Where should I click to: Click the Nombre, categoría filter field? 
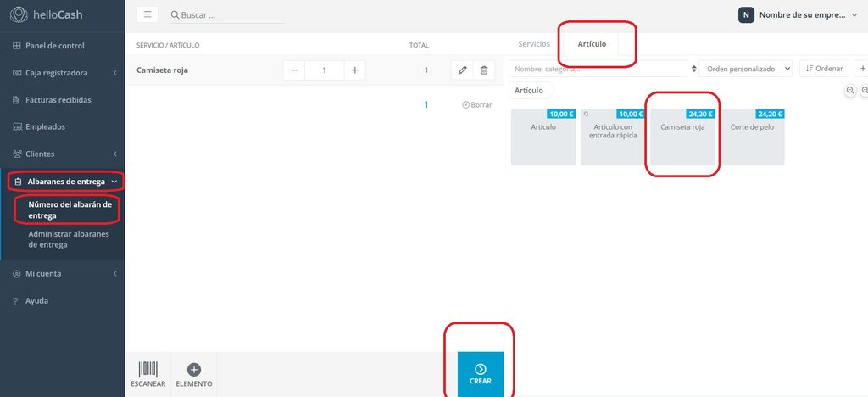[598, 69]
